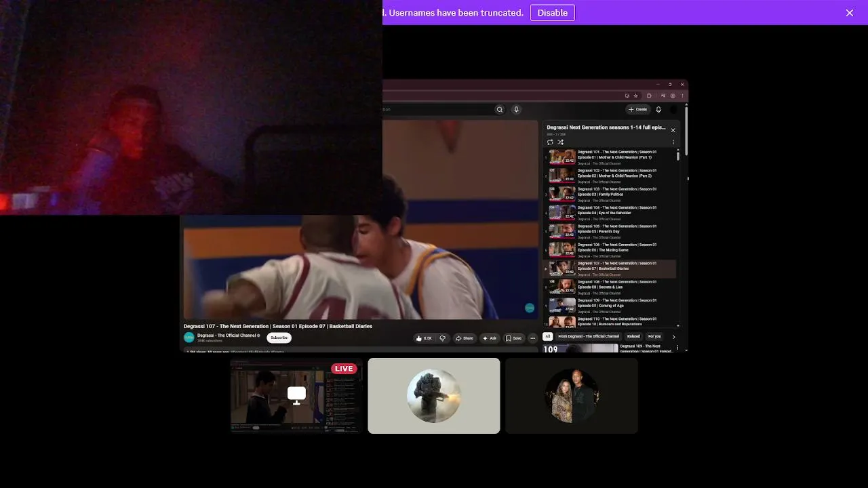Bookmark this page with the star icon
The width and height of the screenshot is (868, 488).
coord(636,96)
